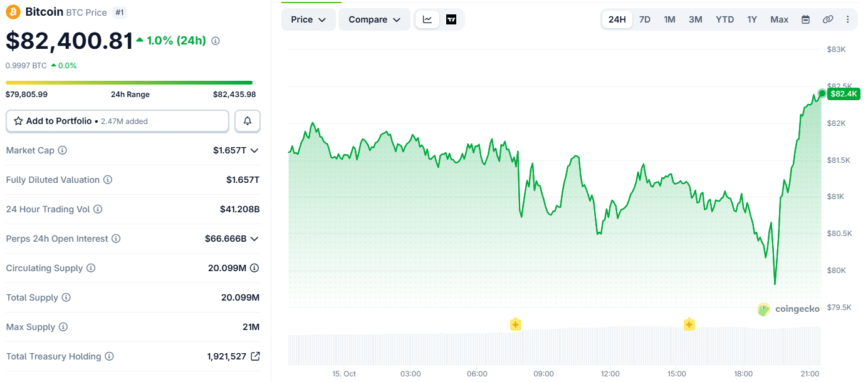Image resolution: width=868 pixels, height=382 pixels.
Task: Open the calendar date range picker
Action: (806, 19)
